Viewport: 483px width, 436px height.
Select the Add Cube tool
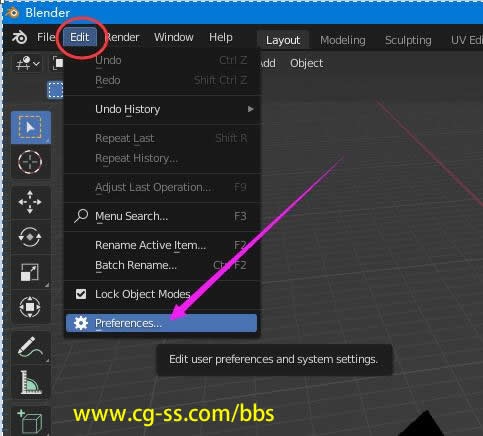[30, 421]
